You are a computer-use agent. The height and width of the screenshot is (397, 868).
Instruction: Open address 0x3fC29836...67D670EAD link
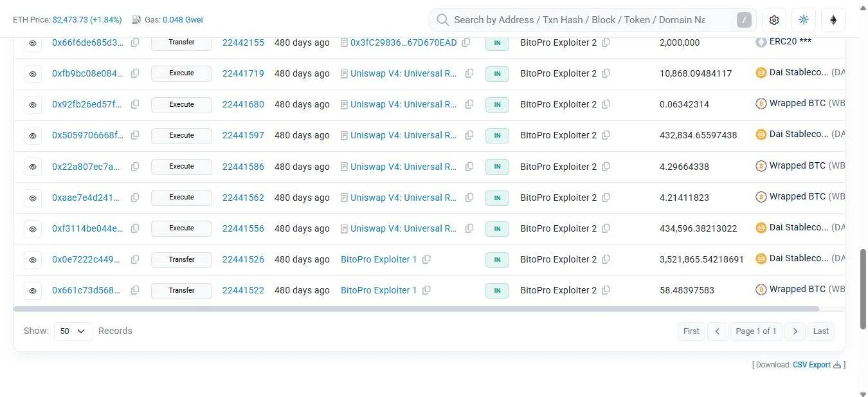(x=404, y=42)
